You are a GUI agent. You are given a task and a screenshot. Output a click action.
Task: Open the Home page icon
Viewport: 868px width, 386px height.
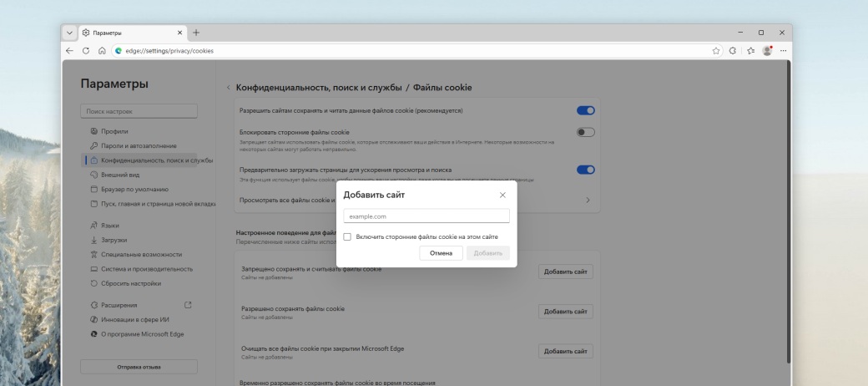click(x=101, y=50)
